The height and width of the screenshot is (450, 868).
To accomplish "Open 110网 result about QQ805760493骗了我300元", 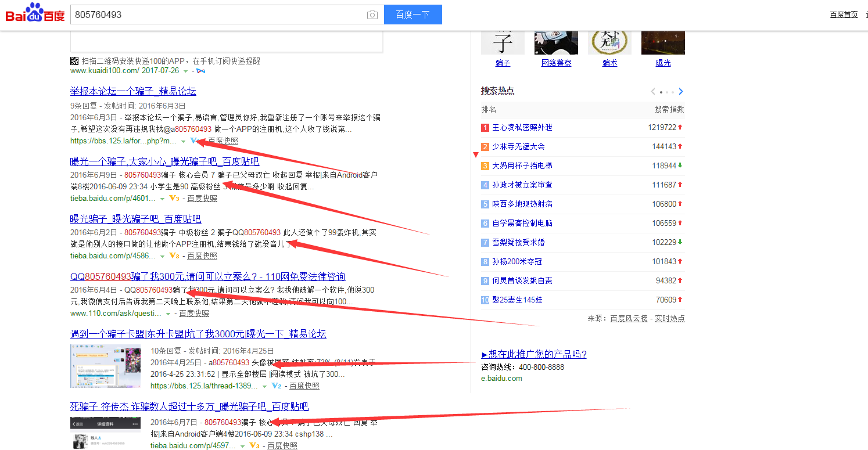I will [208, 276].
